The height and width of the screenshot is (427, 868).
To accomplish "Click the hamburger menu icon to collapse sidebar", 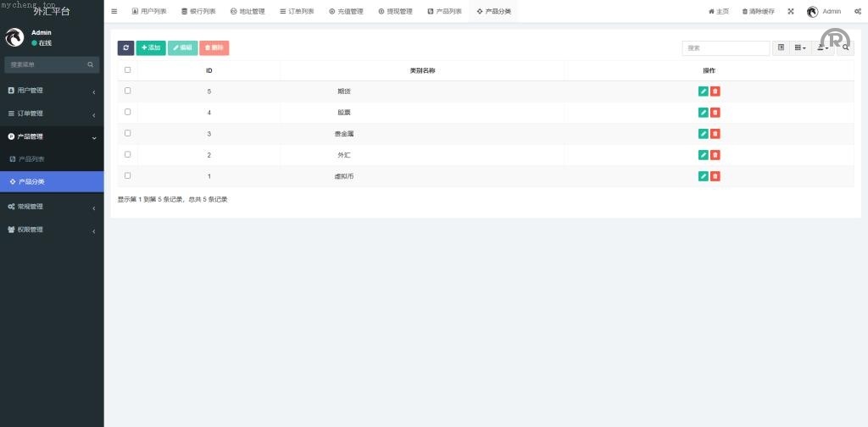I will pyautogui.click(x=114, y=12).
